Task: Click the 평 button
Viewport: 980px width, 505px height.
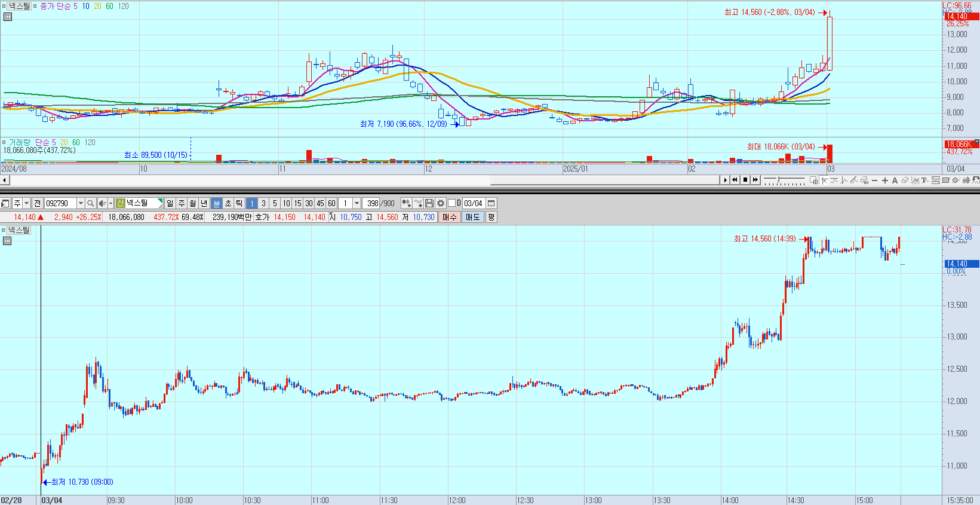Action: click(491, 217)
